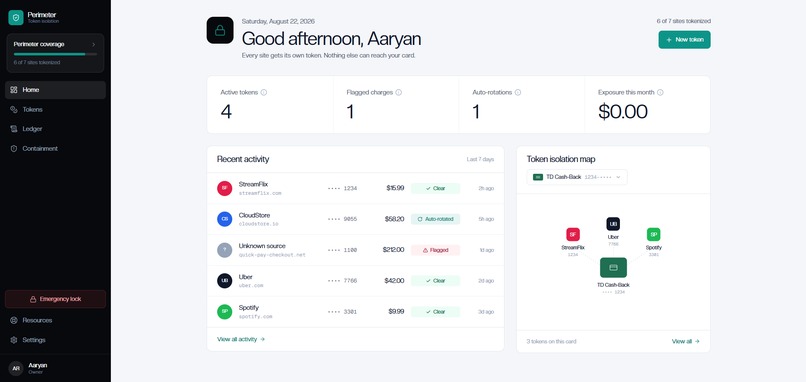Viewport: 806px width, 382px height.
Task: Click Spotify node in isolation map
Action: [653, 242]
